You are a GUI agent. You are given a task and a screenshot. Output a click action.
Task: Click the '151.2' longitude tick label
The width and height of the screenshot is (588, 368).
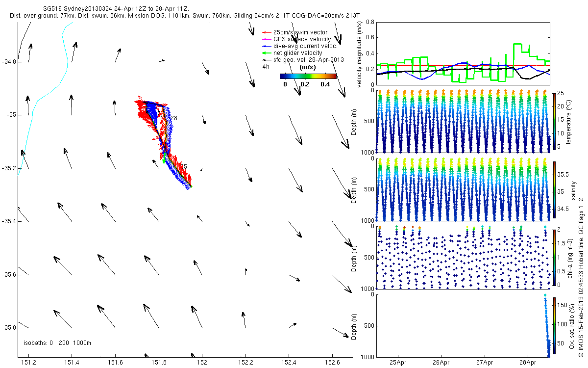coord(28,363)
